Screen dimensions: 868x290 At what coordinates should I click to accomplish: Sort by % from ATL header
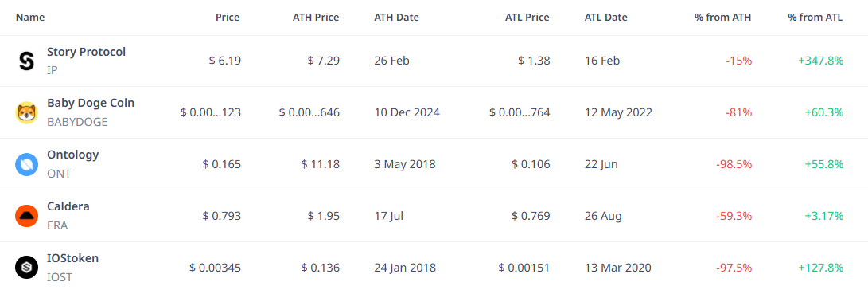pos(815,18)
